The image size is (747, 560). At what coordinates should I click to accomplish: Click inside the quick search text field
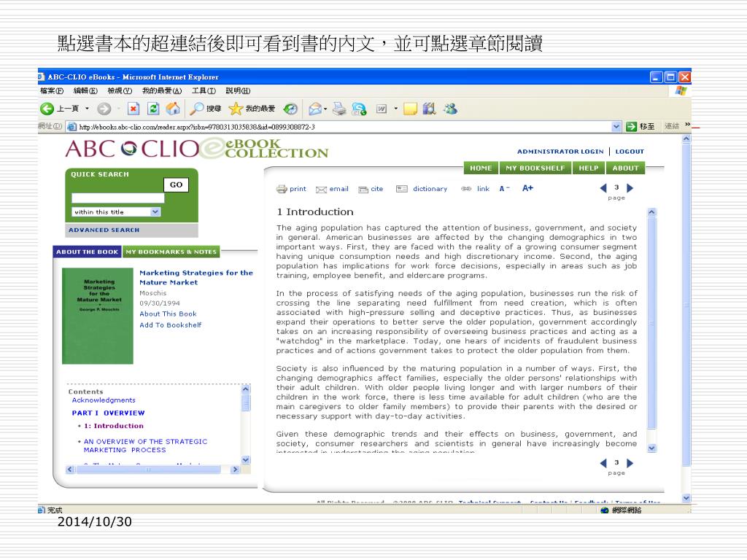pyautogui.click(x=117, y=198)
